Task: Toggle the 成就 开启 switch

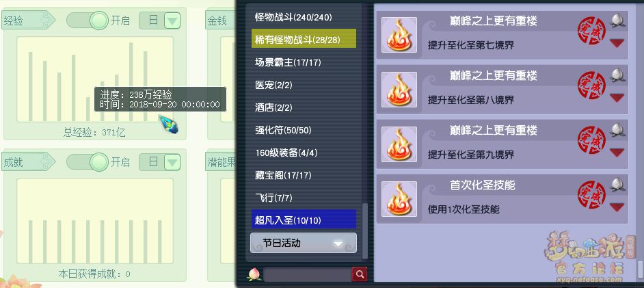Action: (x=87, y=162)
